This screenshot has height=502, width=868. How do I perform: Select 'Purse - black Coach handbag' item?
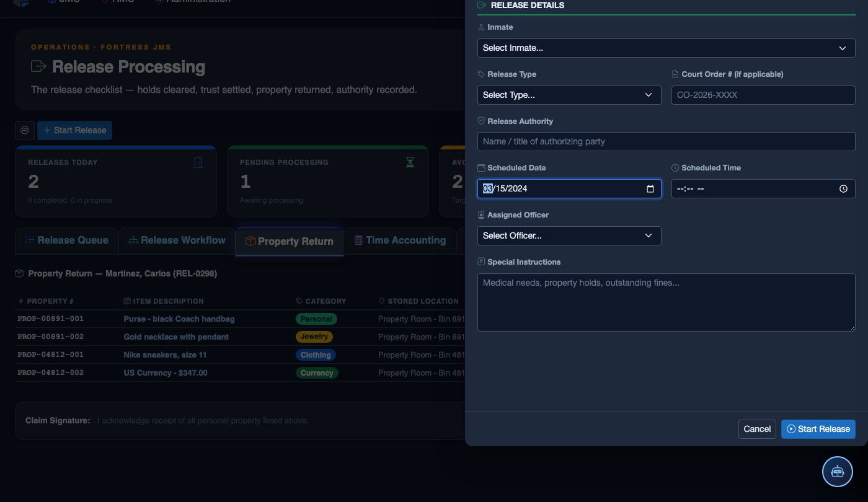tap(179, 319)
